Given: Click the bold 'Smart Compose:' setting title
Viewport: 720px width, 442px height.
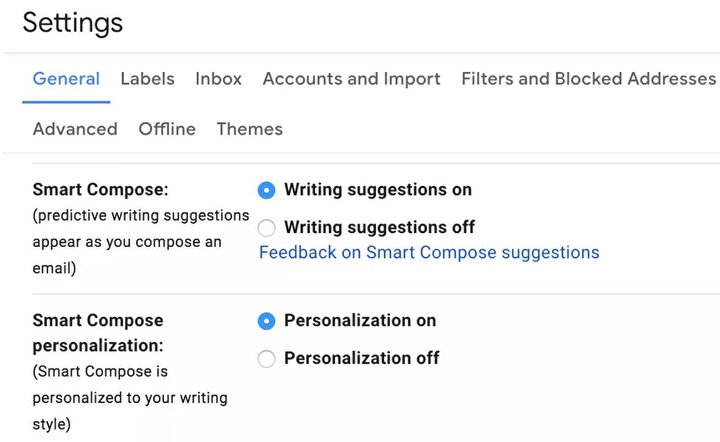Looking at the screenshot, I should coord(101,190).
